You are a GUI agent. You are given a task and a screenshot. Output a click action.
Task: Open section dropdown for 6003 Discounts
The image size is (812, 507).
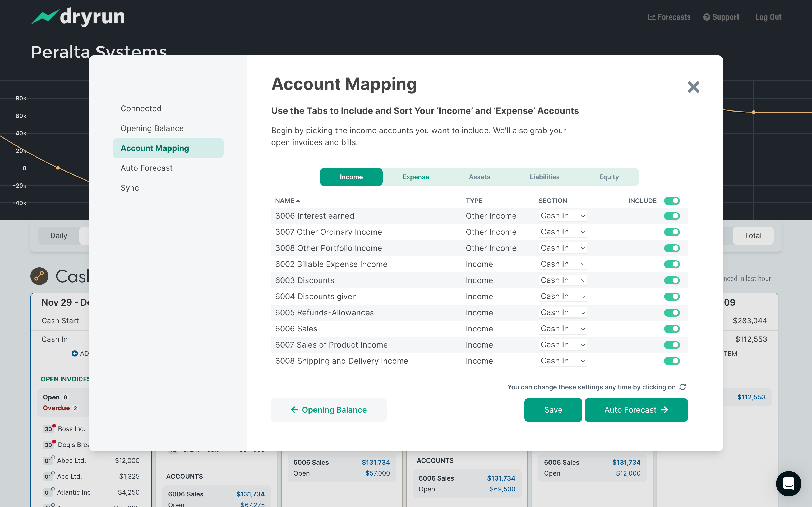(562, 280)
